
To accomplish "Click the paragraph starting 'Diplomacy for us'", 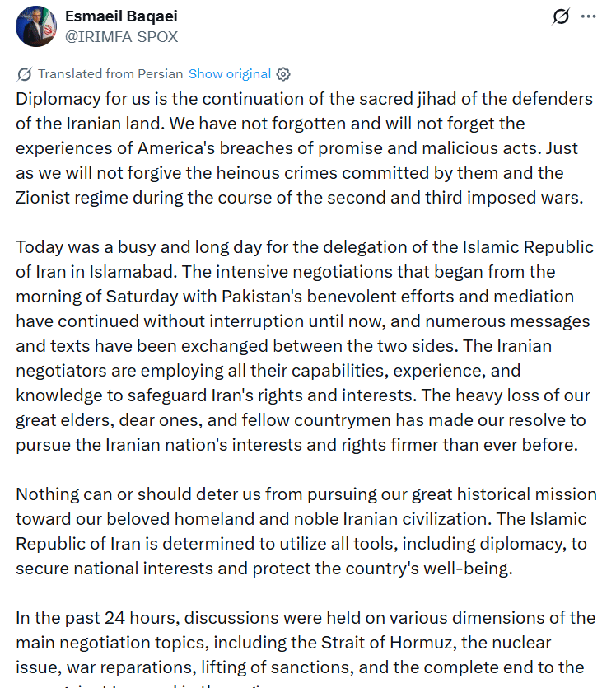I will [x=305, y=148].
